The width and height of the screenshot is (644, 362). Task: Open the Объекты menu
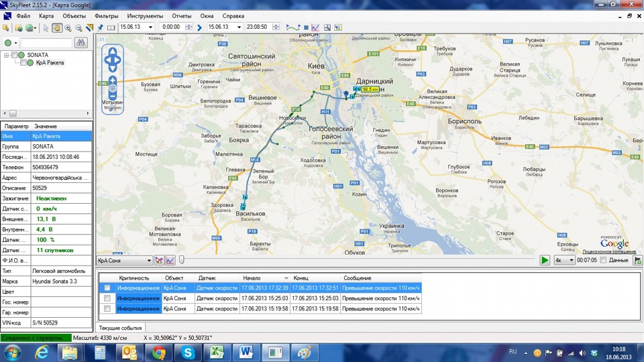(x=74, y=16)
